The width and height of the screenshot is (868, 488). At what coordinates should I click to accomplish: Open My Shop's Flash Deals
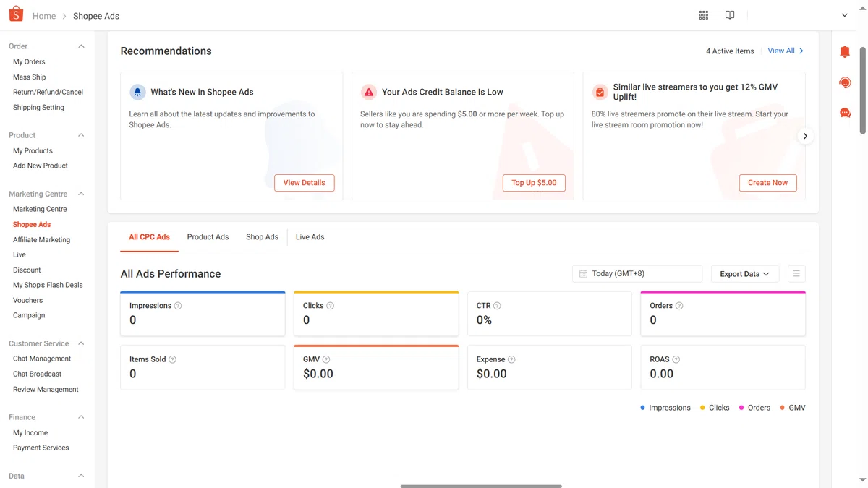tap(48, 285)
